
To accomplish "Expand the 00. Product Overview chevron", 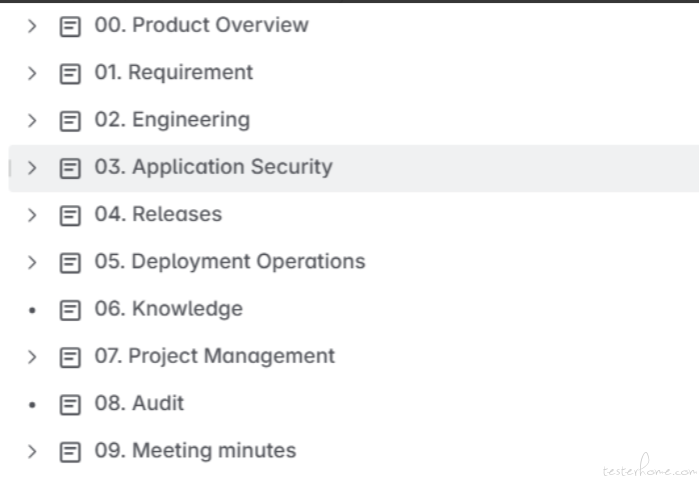I will tap(32, 26).
